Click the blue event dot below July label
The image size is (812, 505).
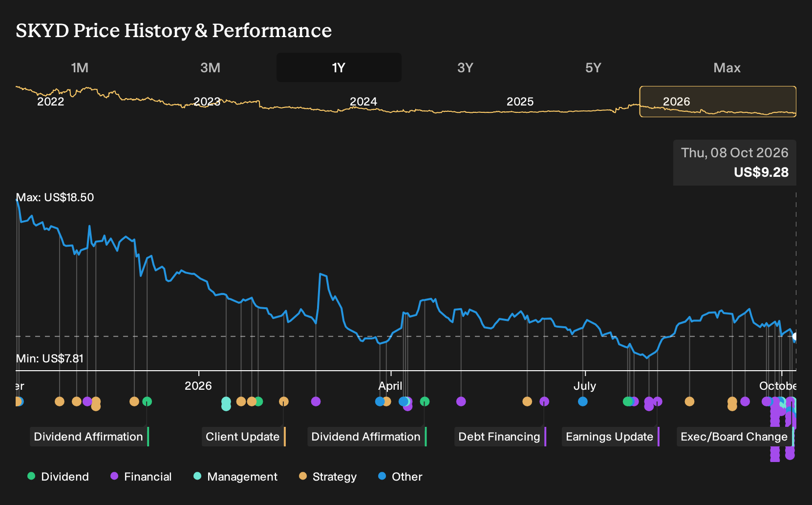coord(583,401)
